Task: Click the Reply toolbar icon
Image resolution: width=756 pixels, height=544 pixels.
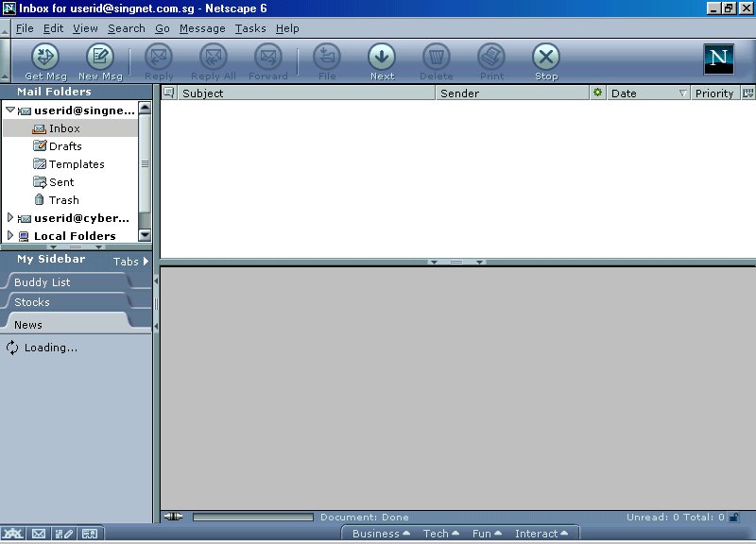Action: pyautogui.click(x=159, y=57)
